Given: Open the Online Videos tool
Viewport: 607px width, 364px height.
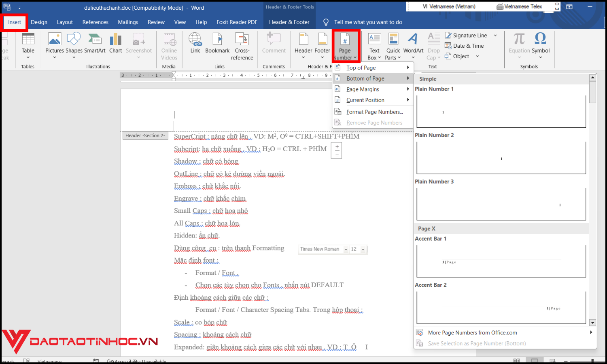Looking at the screenshot, I should [x=169, y=47].
